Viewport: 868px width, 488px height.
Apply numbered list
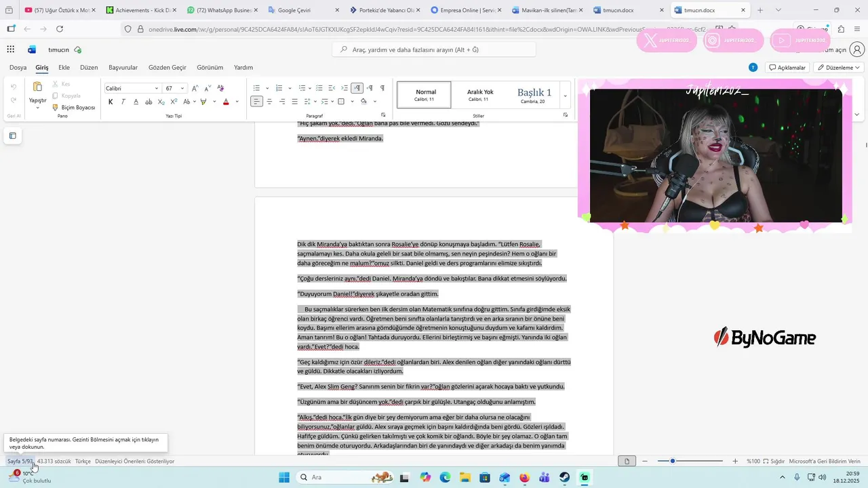pos(279,88)
